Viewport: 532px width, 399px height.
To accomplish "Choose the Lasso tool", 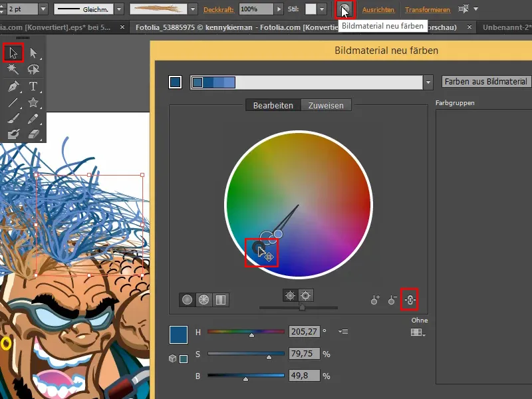I will point(33,69).
